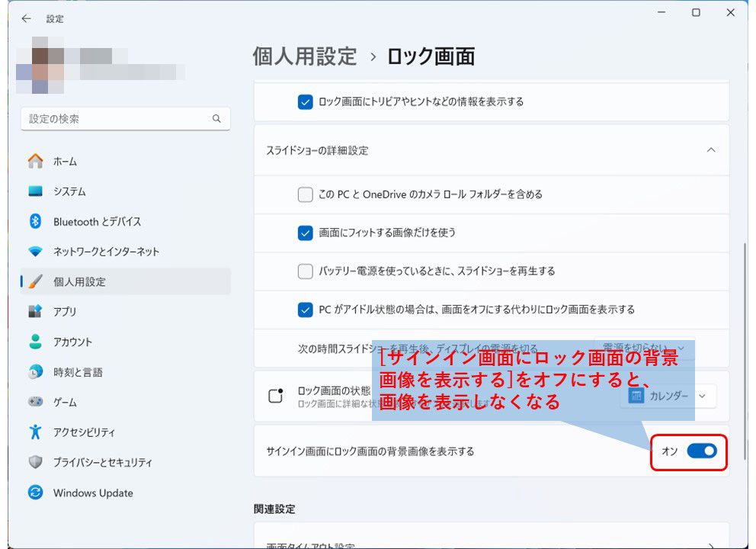Screen dimensions: 756x549
Task: Maximize the Settings window
Action: click(x=696, y=12)
